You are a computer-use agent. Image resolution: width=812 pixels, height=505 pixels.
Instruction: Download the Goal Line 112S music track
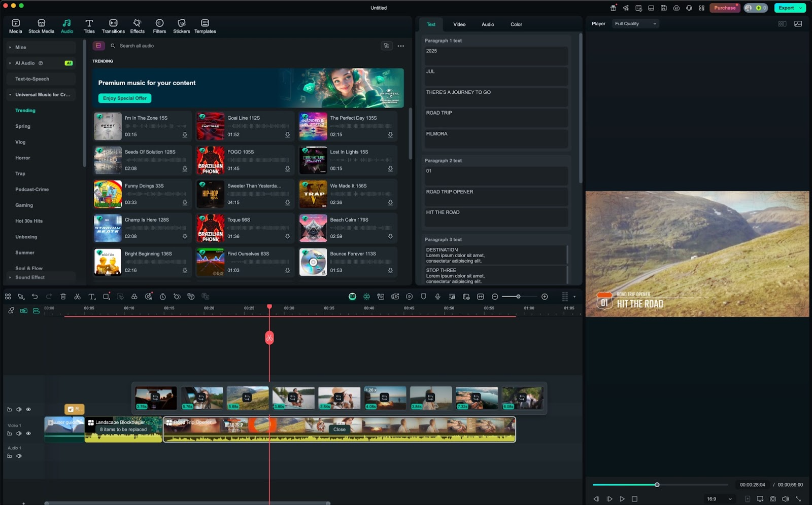287,134
